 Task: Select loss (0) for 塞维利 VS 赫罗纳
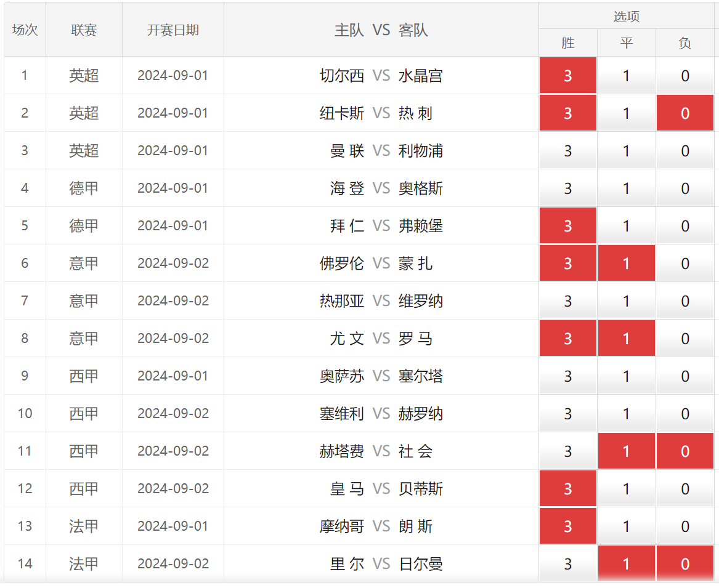tap(685, 413)
